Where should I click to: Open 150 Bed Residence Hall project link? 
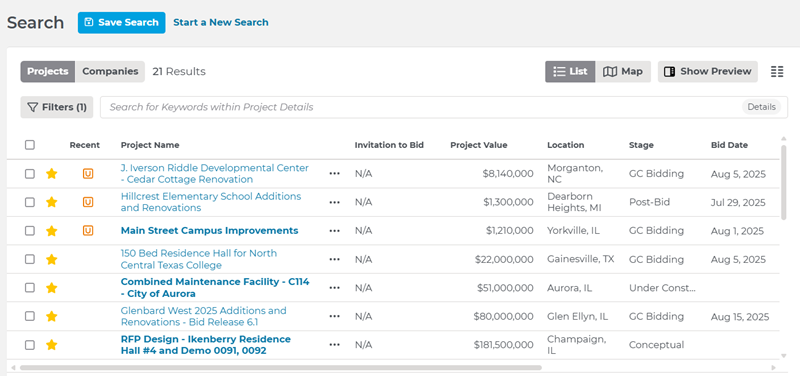tap(199, 260)
